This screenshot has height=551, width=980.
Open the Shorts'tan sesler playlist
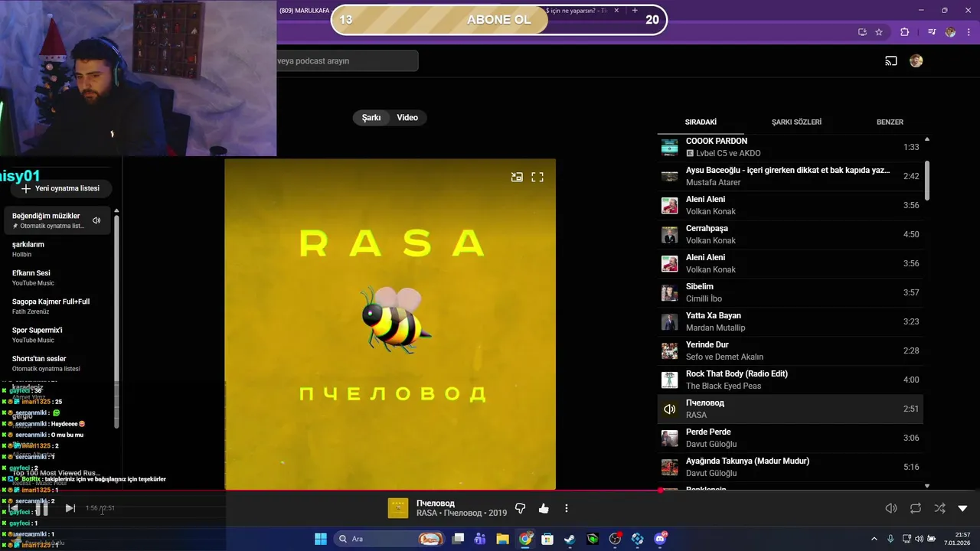pyautogui.click(x=57, y=364)
